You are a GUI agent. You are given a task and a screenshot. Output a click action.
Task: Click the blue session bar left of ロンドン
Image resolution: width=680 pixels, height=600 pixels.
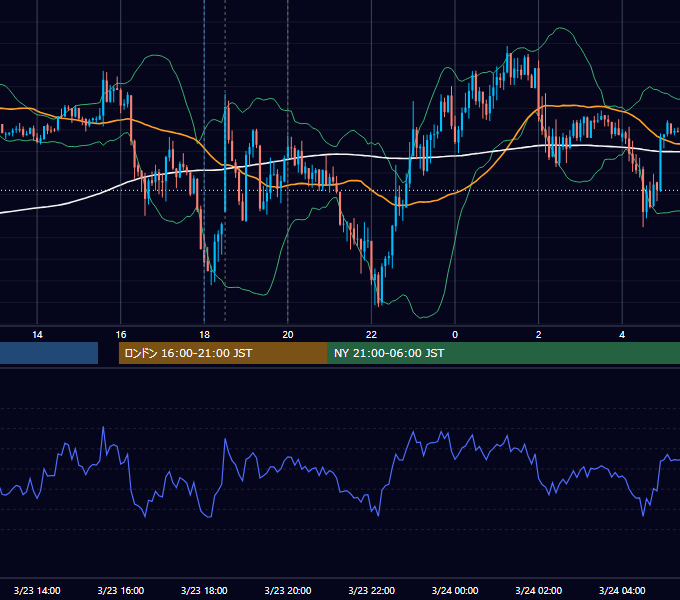click(x=49, y=353)
